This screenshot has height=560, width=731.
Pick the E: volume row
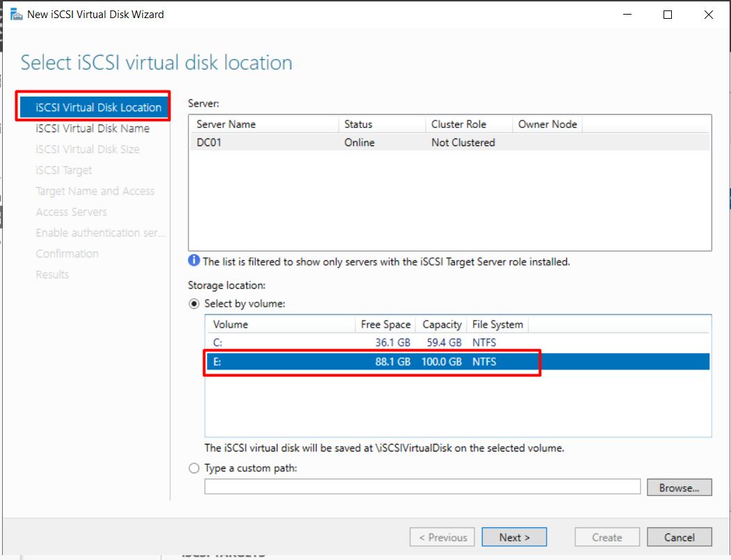(x=456, y=362)
